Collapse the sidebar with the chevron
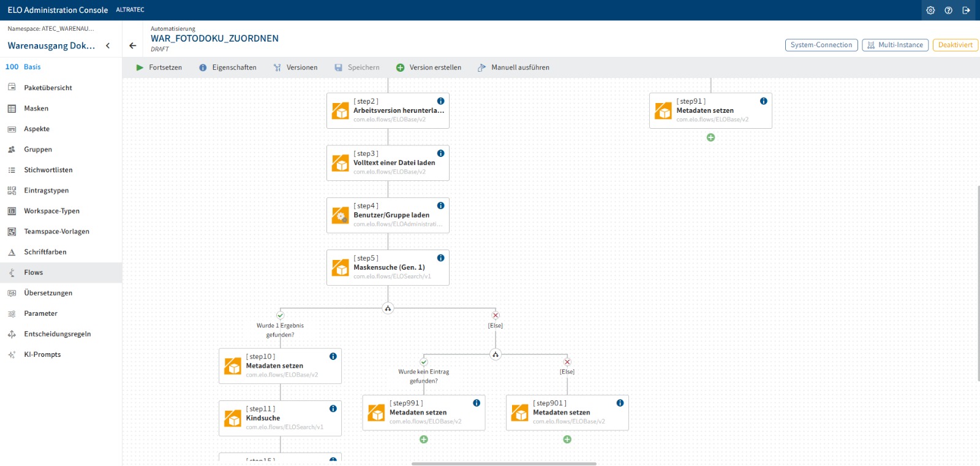The image size is (980, 466). 108,45
